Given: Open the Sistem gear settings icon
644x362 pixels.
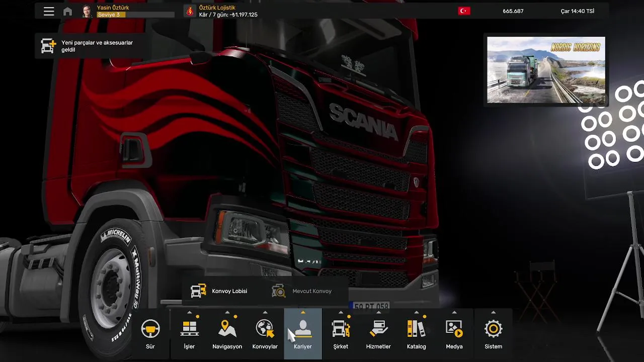Looking at the screenshot, I should [x=493, y=329].
